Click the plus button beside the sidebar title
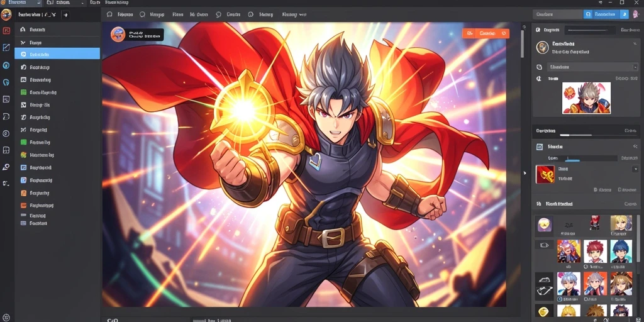The width and height of the screenshot is (644, 322). coord(65,15)
